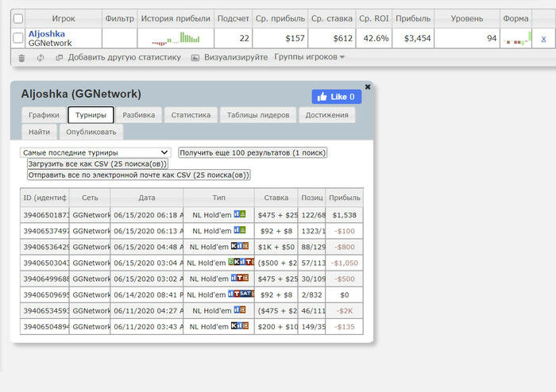Screen dimensions: 556x392
Task: Click the date 06/15/2020 06:13 cell
Action: (x=147, y=231)
